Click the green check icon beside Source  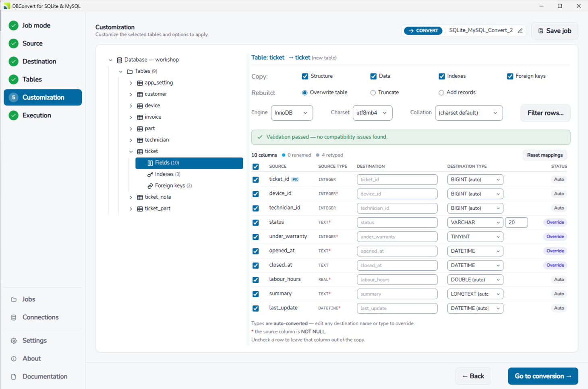[x=14, y=43]
